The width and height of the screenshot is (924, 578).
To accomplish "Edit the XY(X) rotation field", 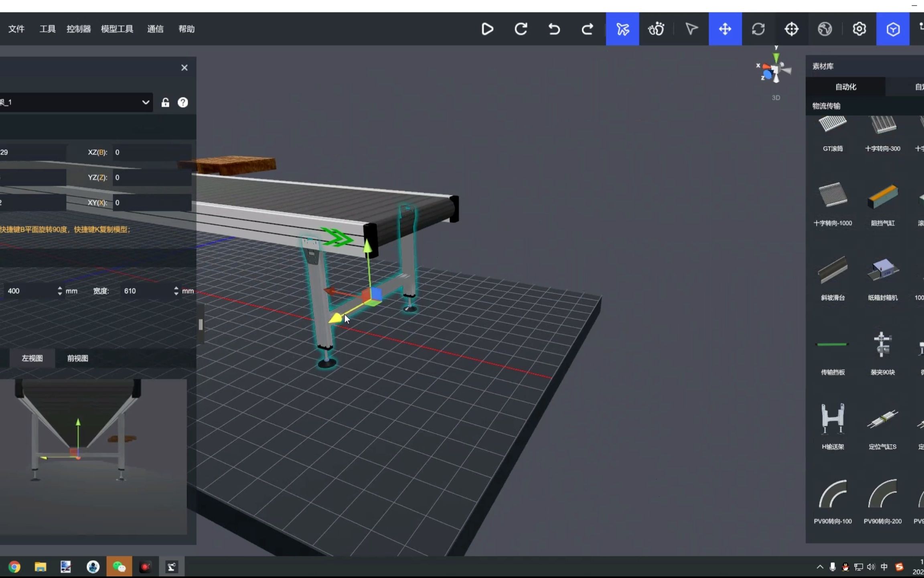I will pyautogui.click(x=152, y=203).
